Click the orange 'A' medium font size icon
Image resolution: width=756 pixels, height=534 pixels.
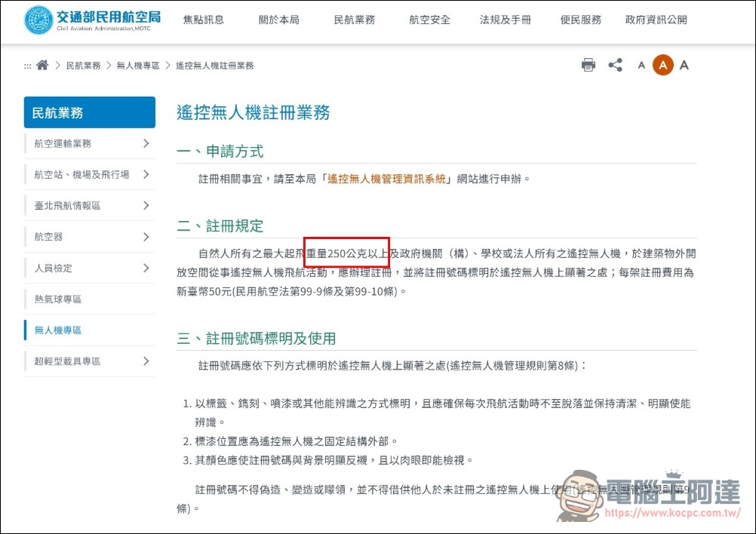(x=662, y=66)
